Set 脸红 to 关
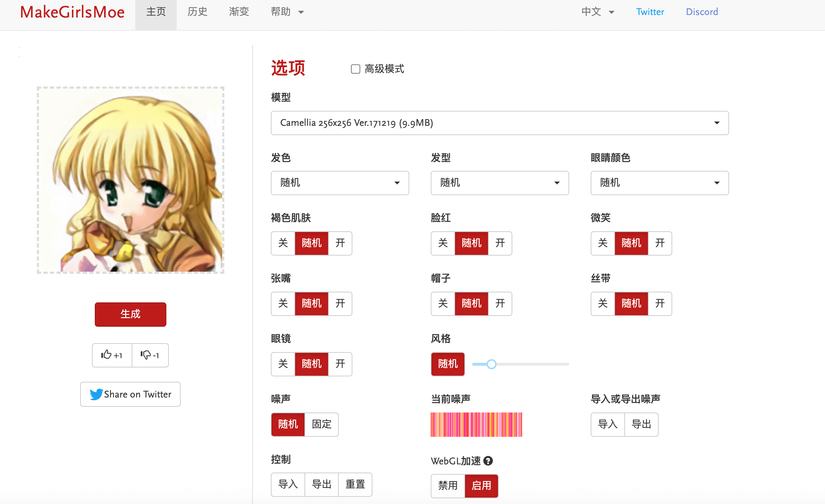The image size is (825, 504). [x=443, y=243]
